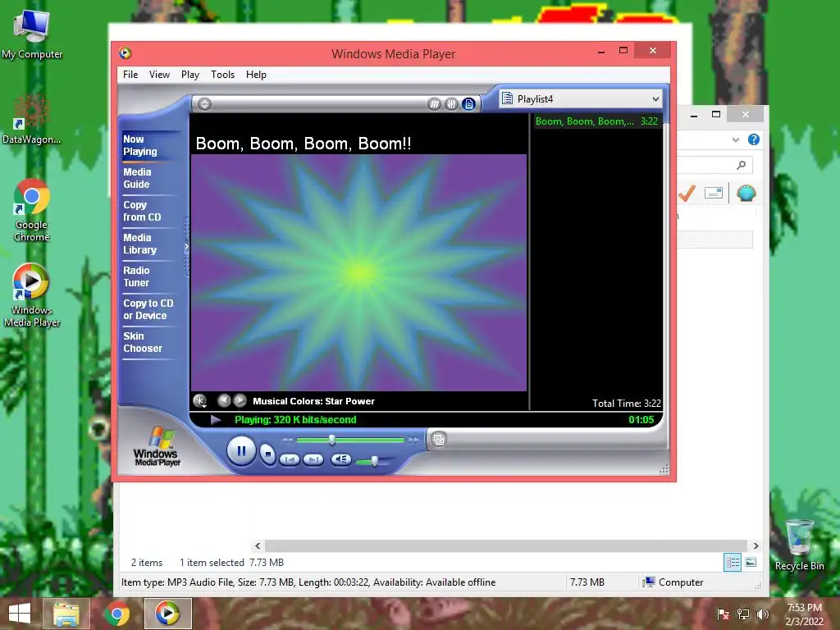
Task: Toggle the show menu bar button
Action: point(204,104)
